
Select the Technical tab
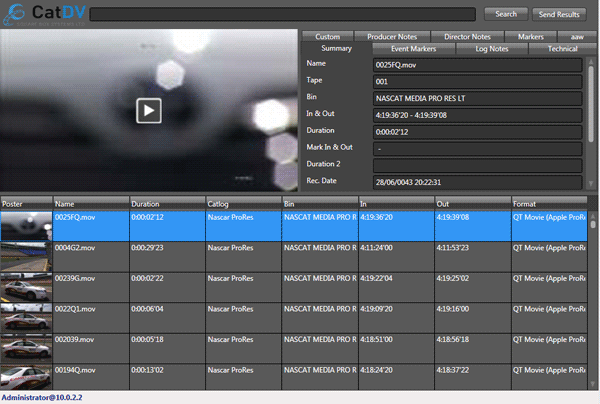tap(562, 48)
